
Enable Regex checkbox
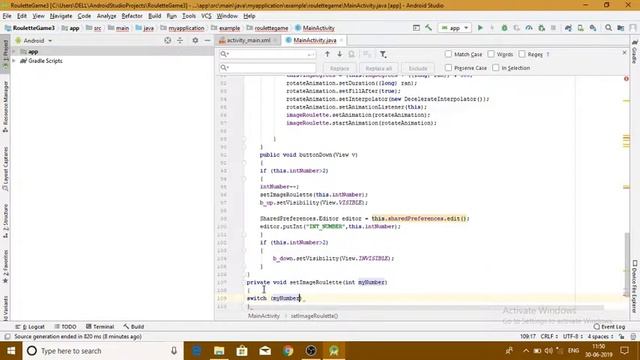point(522,54)
